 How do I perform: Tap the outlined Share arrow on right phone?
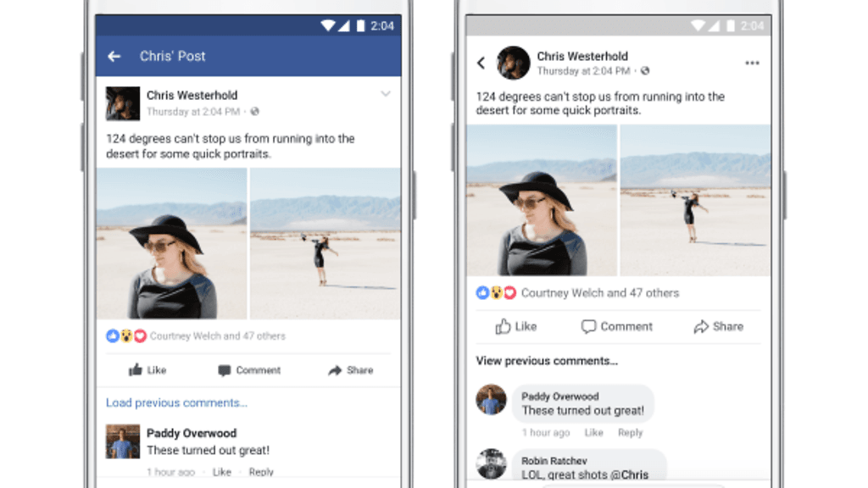click(x=701, y=326)
